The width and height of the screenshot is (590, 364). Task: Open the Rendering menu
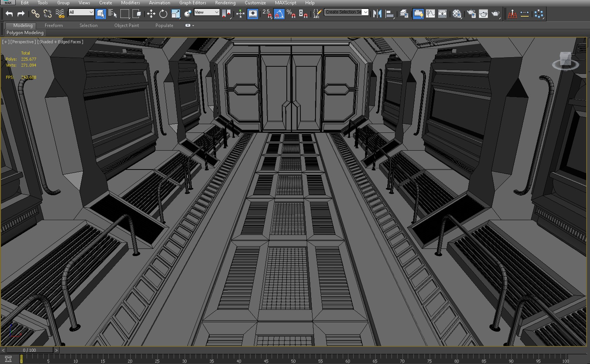225,3
